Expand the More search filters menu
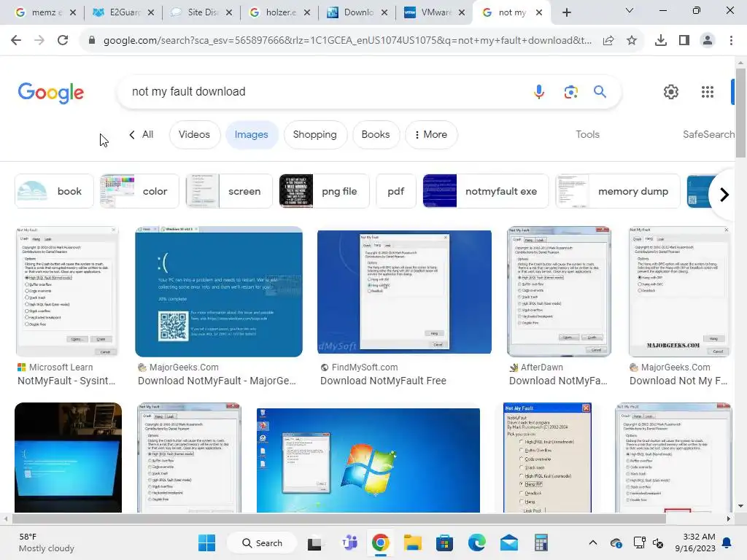747x560 pixels. click(x=431, y=135)
